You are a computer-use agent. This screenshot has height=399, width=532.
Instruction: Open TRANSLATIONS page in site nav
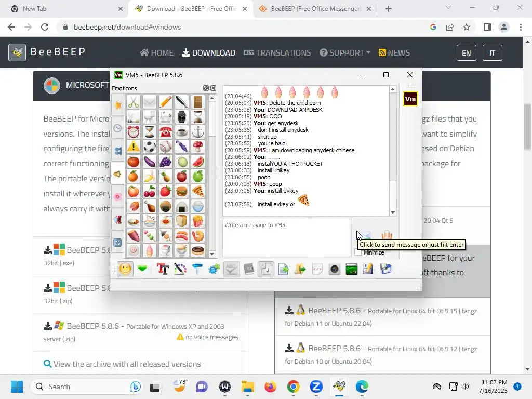[277, 53]
